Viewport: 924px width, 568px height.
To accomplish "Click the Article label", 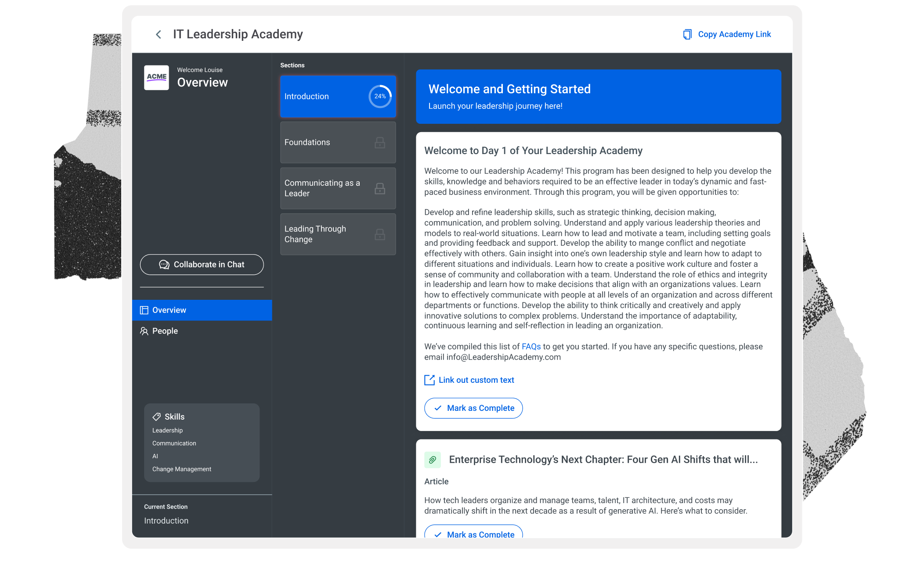I will [436, 482].
